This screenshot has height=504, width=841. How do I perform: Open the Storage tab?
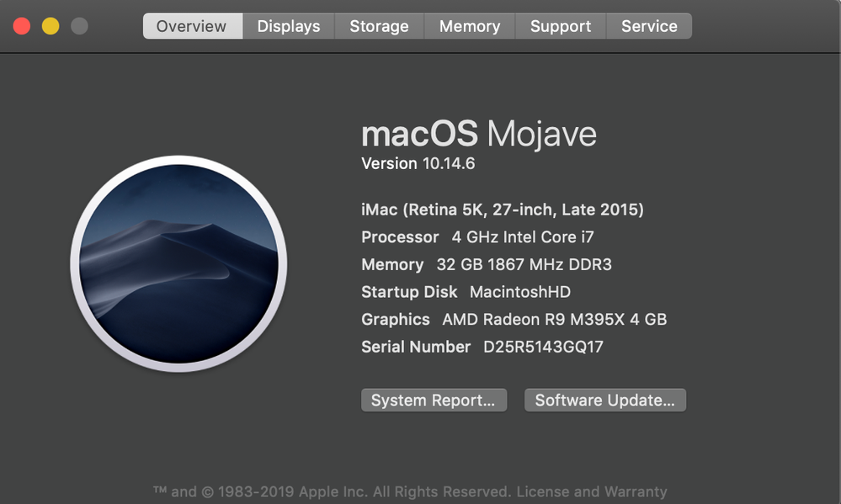coord(379,26)
